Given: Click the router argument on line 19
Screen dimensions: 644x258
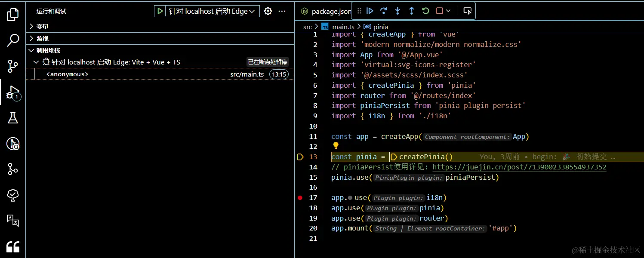Looking at the screenshot, I should [x=432, y=218].
